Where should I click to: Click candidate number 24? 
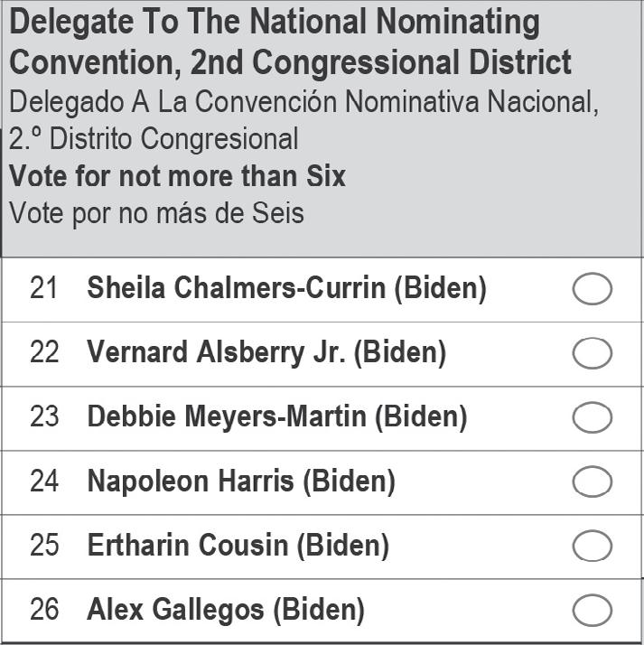point(44,481)
